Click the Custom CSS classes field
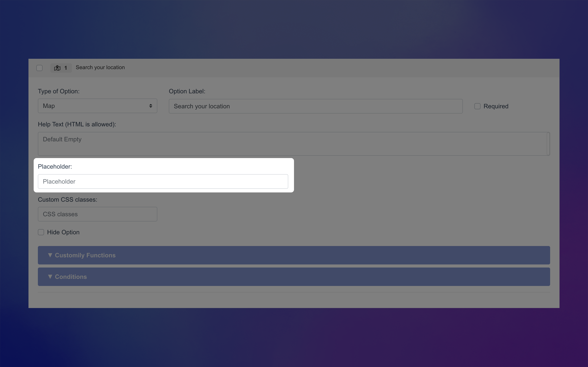Image resolution: width=588 pixels, height=367 pixels. pyautogui.click(x=97, y=214)
